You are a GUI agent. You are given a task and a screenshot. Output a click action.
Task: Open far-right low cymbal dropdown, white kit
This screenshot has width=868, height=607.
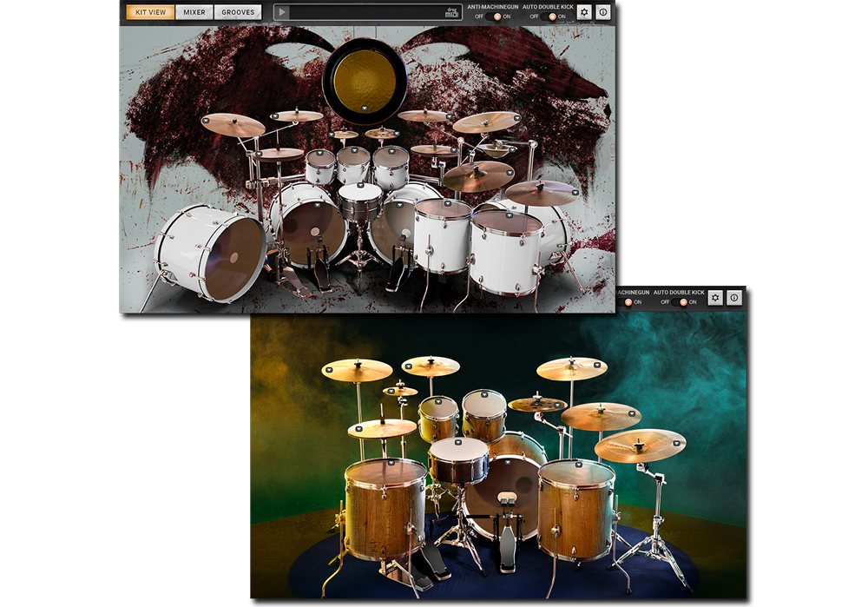(x=575, y=192)
